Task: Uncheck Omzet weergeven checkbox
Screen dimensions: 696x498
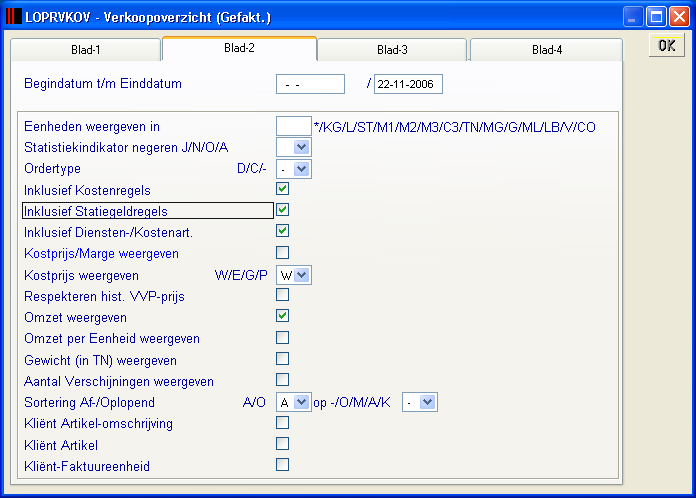Action: [x=282, y=316]
